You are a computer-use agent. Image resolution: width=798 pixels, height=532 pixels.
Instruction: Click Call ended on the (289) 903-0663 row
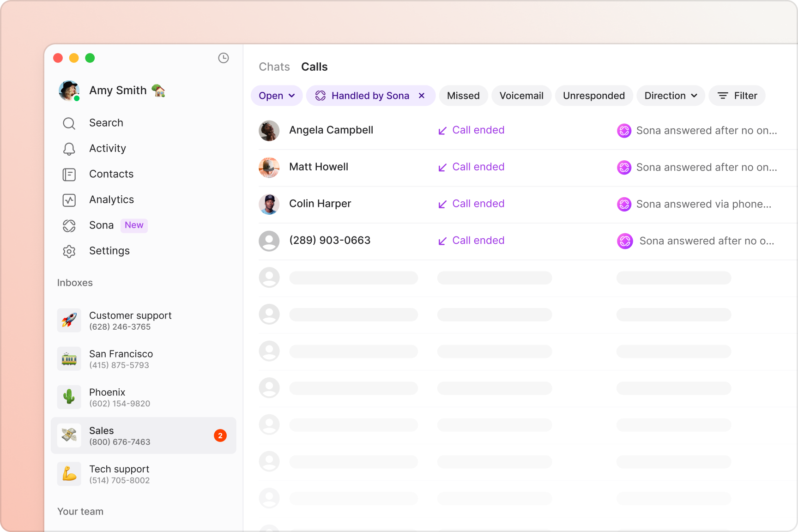478,241
